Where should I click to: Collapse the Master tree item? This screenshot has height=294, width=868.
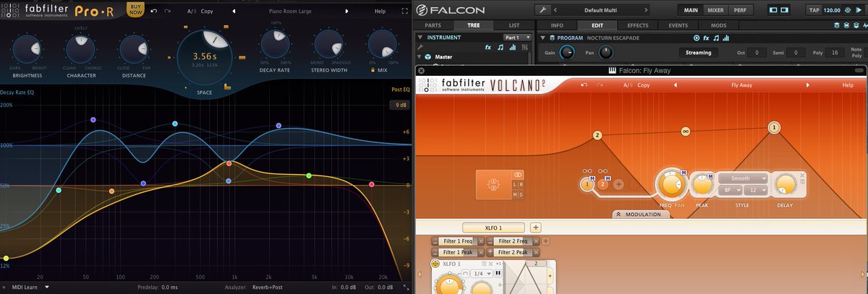point(419,56)
